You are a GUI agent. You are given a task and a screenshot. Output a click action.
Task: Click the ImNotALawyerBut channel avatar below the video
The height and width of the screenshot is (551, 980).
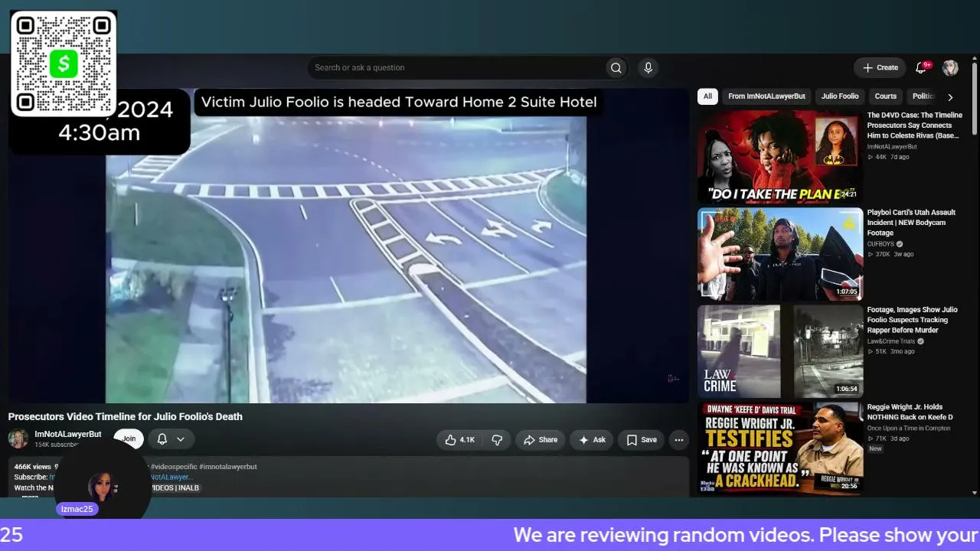click(x=18, y=439)
